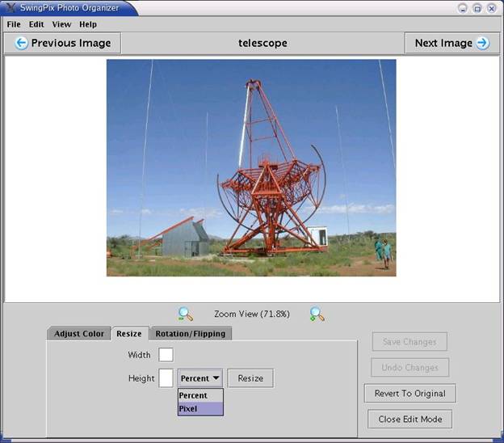Click the zoom in magnifier icon
This screenshot has width=504, height=443.
(x=317, y=314)
